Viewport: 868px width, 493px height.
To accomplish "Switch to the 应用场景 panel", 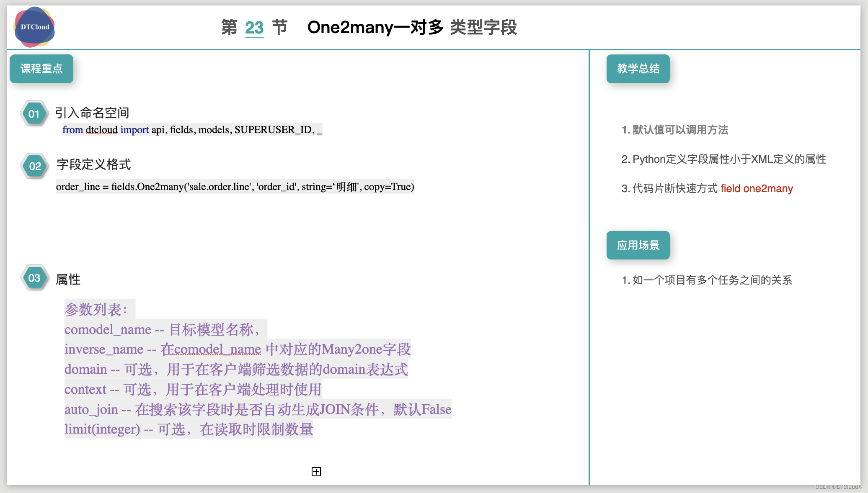I will click(638, 246).
